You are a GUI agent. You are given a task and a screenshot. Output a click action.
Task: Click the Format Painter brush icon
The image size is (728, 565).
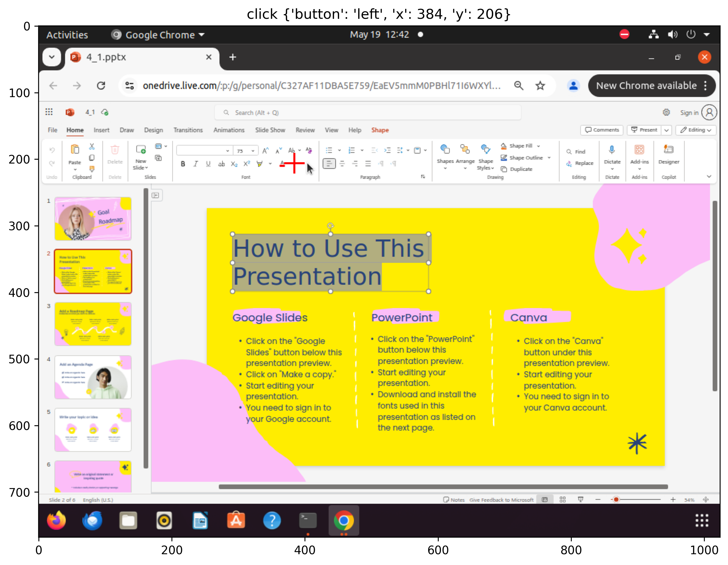coord(92,169)
